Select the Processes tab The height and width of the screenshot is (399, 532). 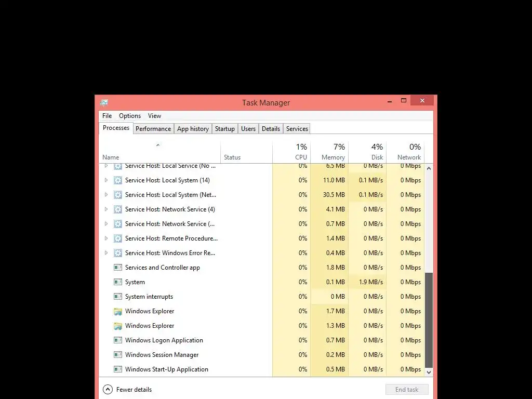click(x=116, y=128)
